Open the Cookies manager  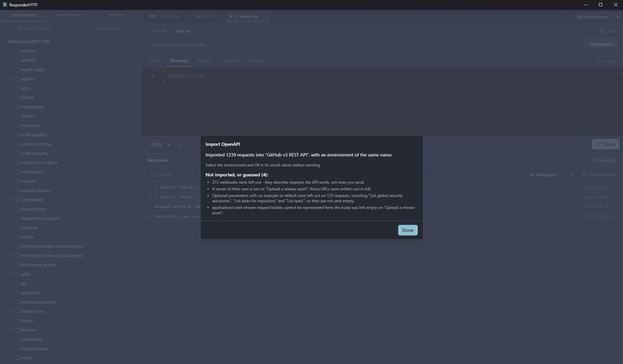(x=606, y=61)
